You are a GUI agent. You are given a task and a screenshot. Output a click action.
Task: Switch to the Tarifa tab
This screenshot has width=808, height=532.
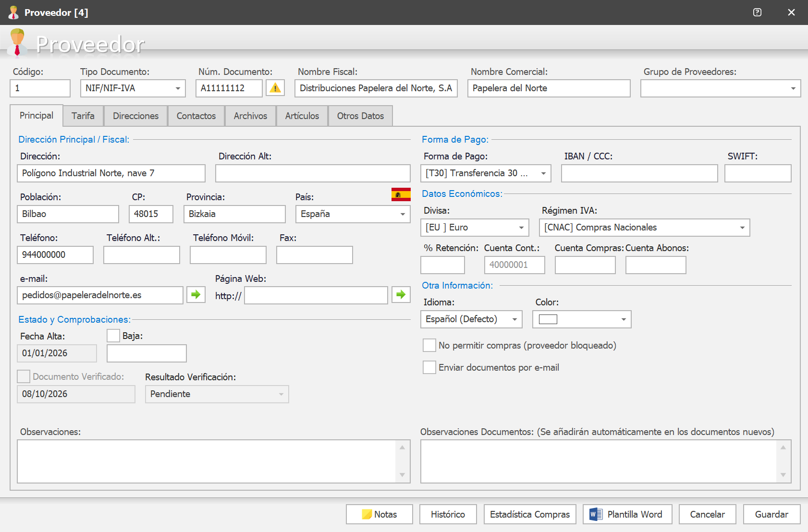83,116
